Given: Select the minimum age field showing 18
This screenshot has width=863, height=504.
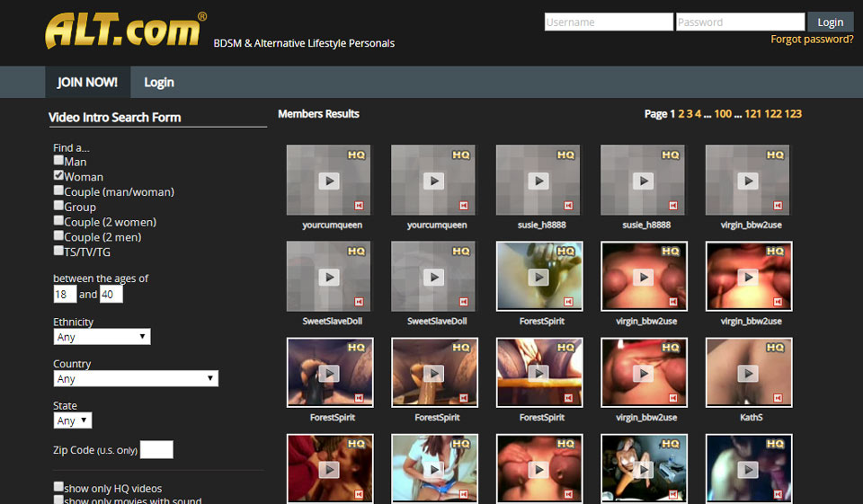Looking at the screenshot, I should pyautogui.click(x=65, y=295).
